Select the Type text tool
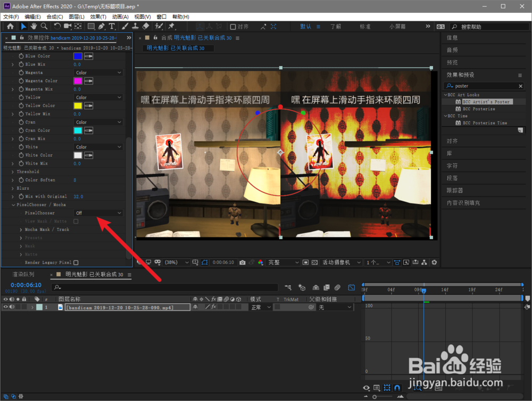Image resolution: width=532 pixels, height=401 pixels. pos(112,27)
